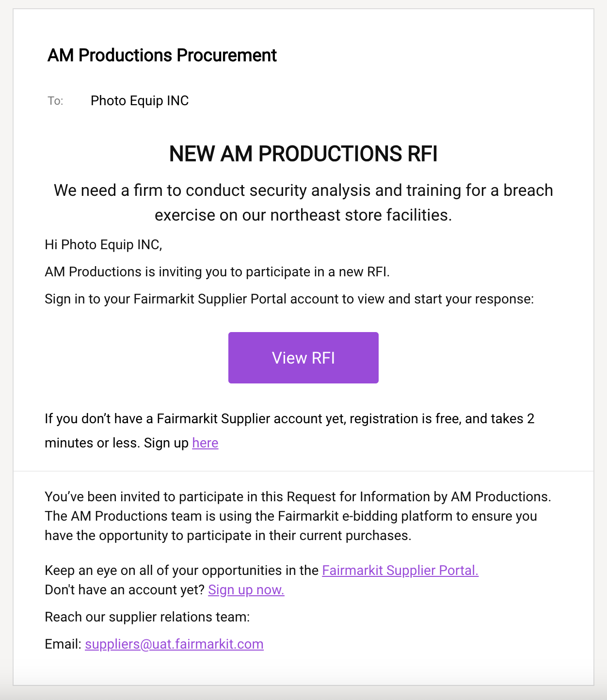Click the horizontal divider below the sign-up text

(303, 471)
